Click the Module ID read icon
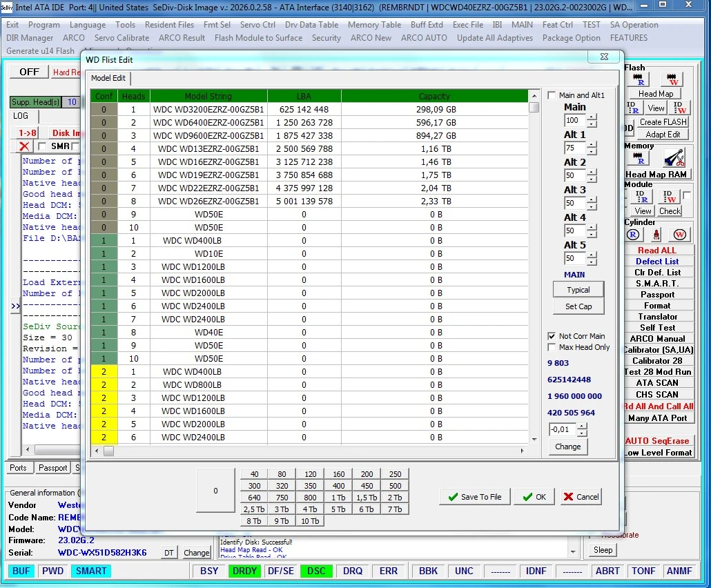 (641, 197)
